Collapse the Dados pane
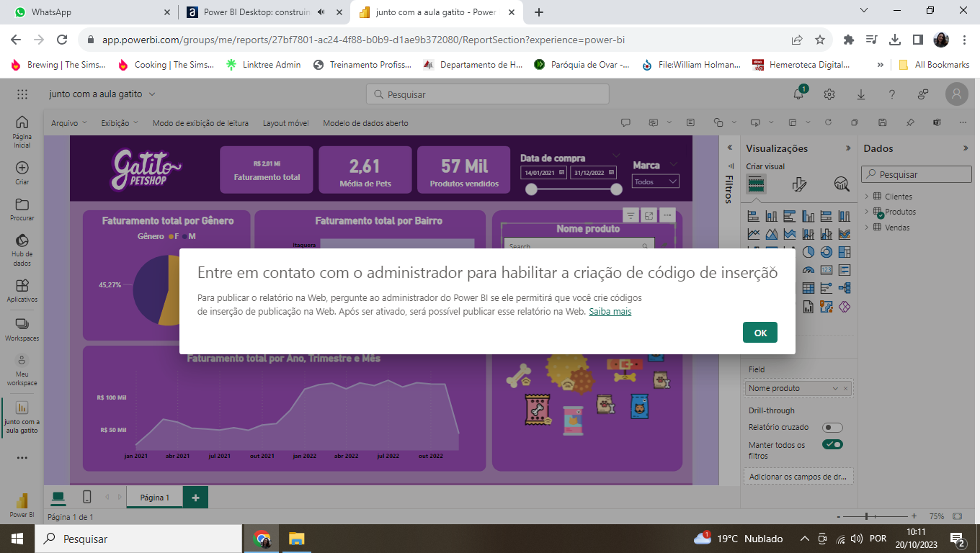This screenshot has height=553, width=980. pyautogui.click(x=966, y=148)
